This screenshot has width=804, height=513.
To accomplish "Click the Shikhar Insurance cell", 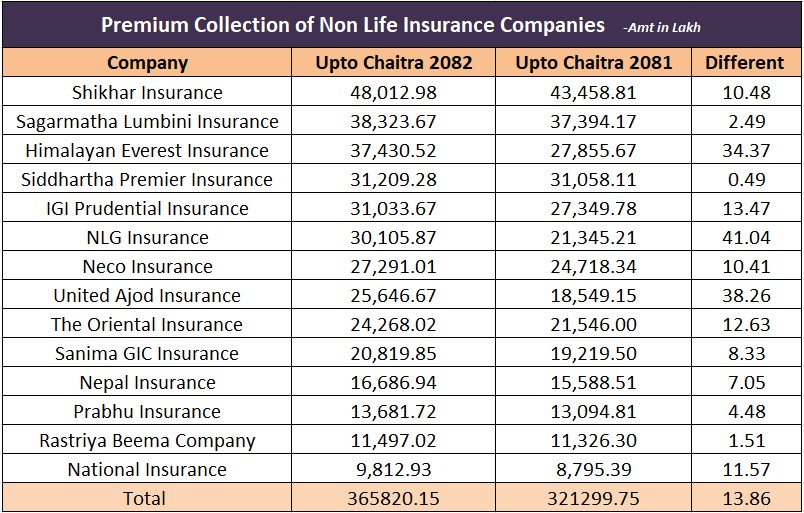I will pos(147,92).
